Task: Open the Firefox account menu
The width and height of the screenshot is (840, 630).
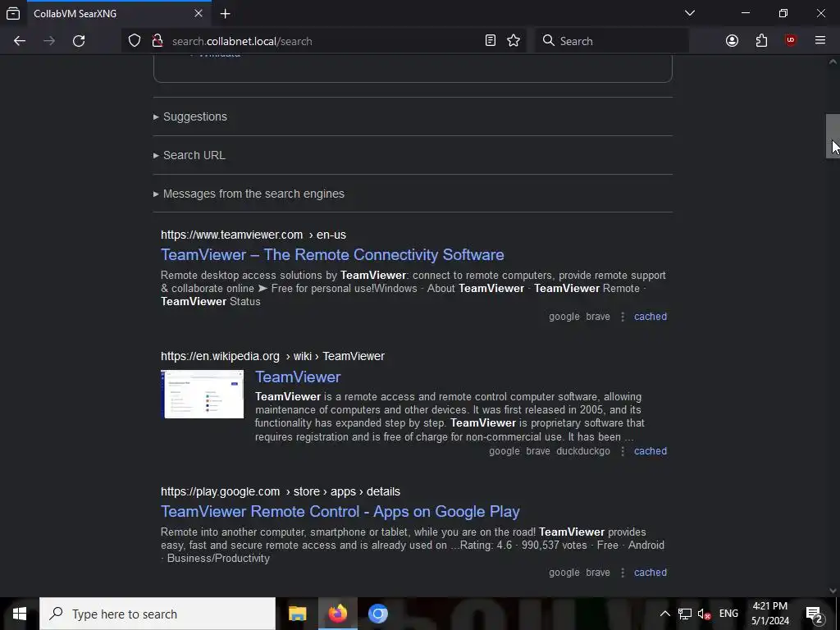Action: coord(732,41)
